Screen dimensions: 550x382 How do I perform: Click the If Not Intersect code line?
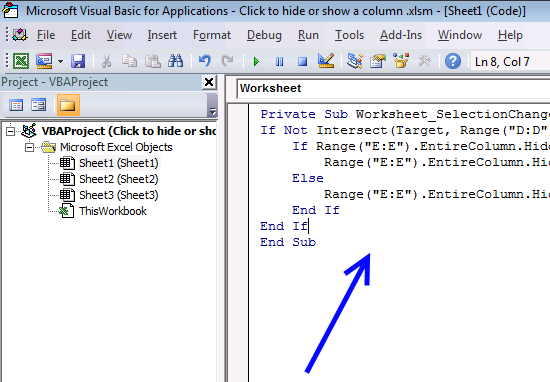coord(405,130)
